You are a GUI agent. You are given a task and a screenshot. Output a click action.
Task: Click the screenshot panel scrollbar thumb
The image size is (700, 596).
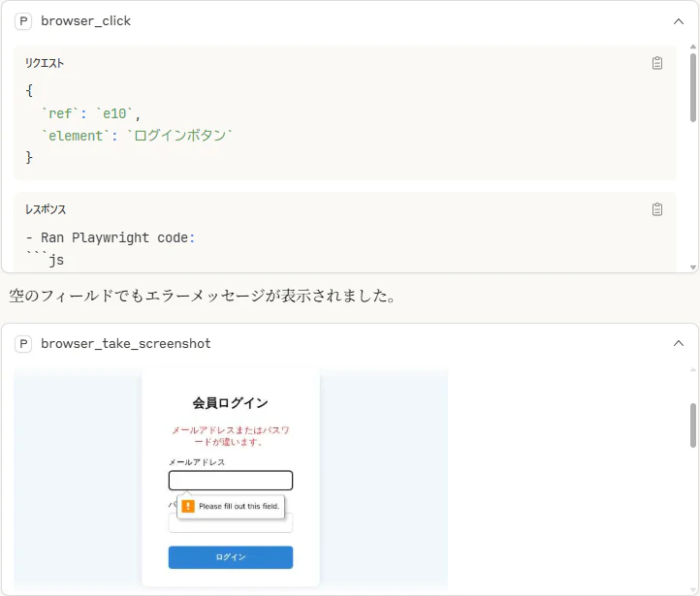tap(693, 425)
